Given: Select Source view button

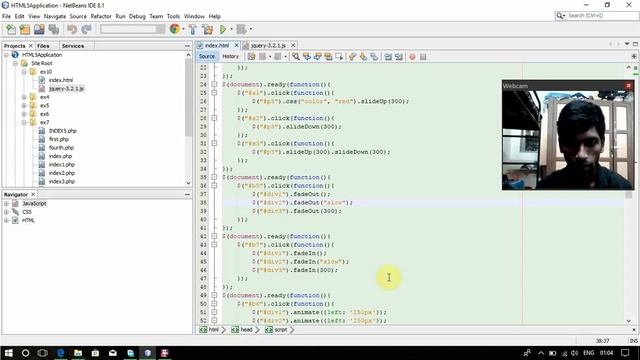Looking at the screenshot, I should [x=207, y=56].
